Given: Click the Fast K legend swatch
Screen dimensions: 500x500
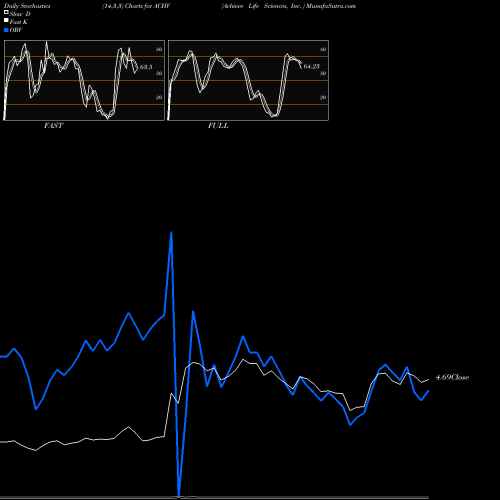Looking at the screenshot, I should click(x=6, y=21).
